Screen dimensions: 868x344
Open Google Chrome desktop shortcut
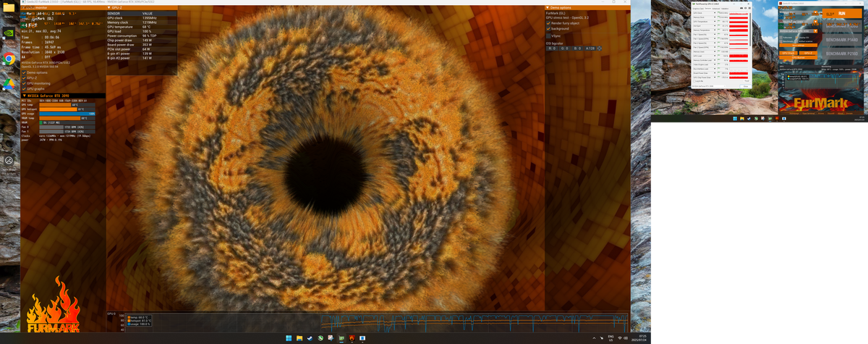[x=9, y=59]
